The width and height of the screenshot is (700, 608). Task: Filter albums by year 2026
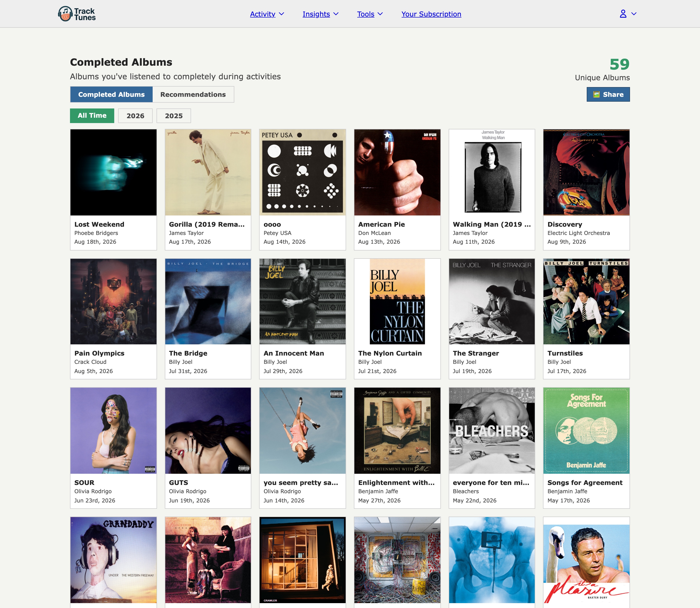[x=135, y=116]
